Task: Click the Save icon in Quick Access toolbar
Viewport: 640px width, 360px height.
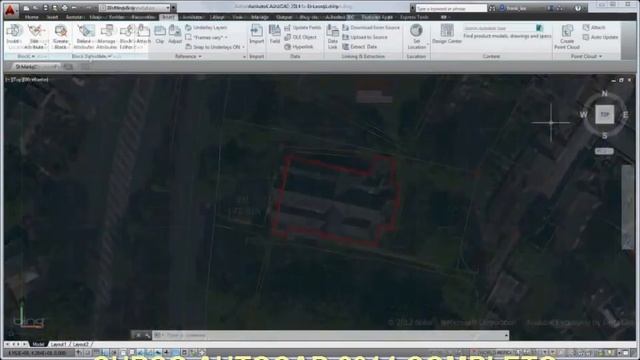Action: click(x=45, y=8)
